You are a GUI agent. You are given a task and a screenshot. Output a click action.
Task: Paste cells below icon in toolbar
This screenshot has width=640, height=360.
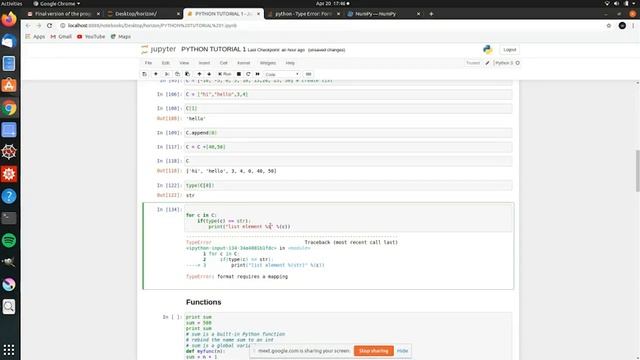[x=187, y=74]
